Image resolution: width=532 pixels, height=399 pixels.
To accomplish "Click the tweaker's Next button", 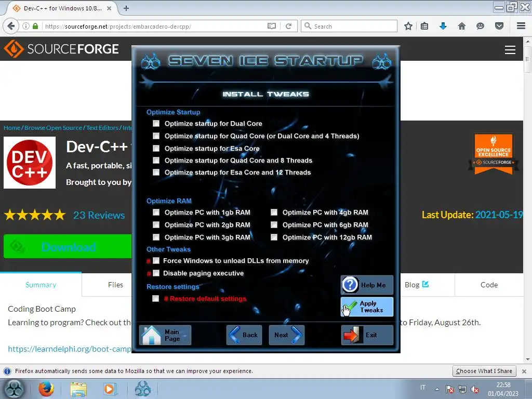I will [287, 335].
